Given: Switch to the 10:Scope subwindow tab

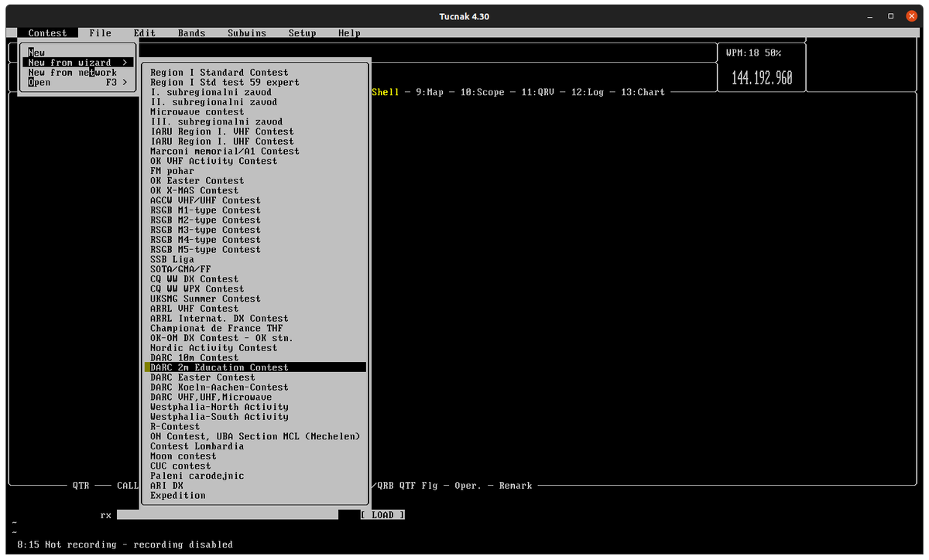Looking at the screenshot, I should (482, 92).
